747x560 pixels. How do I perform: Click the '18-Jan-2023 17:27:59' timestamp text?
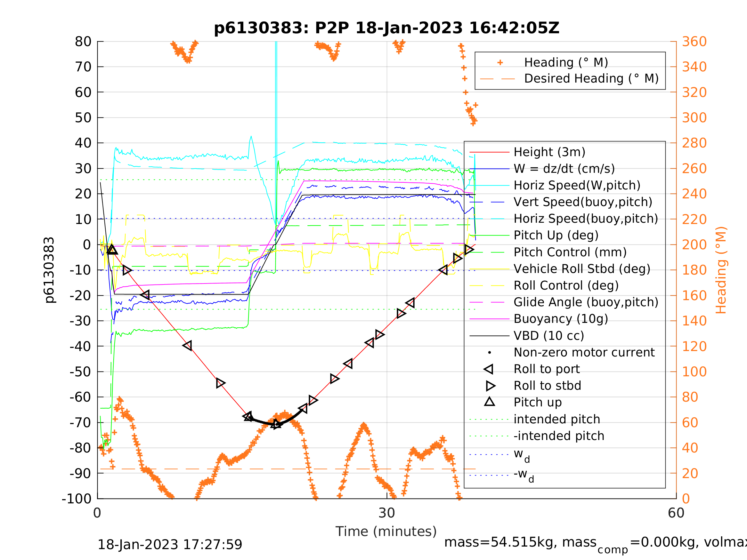pyautogui.click(x=170, y=545)
